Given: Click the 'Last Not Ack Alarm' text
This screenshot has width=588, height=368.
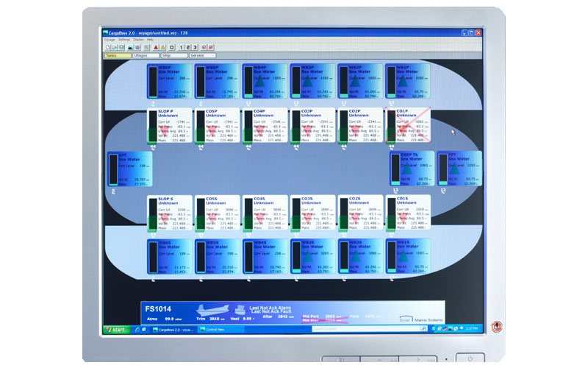Looking at the screenshot, I should 270,308.
